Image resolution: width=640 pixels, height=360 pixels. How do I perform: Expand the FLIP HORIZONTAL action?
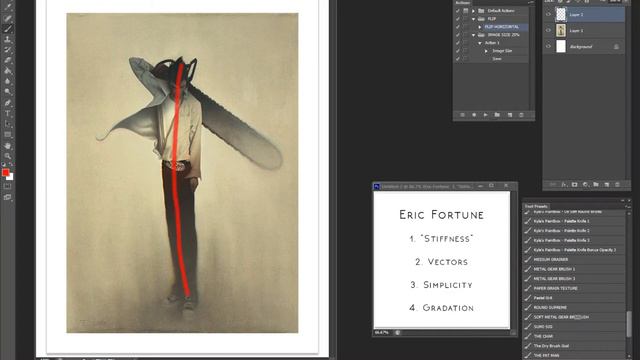click(480, 27)
